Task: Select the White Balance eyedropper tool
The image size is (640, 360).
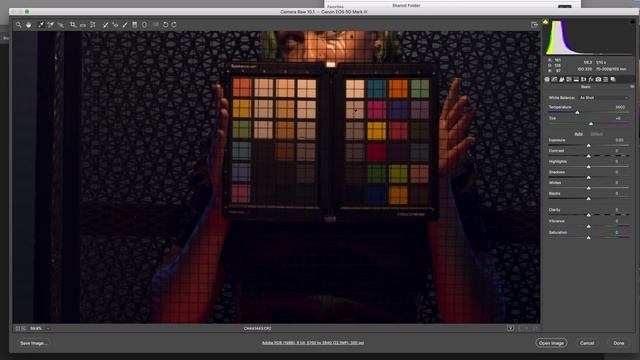Action: [41, 25]
